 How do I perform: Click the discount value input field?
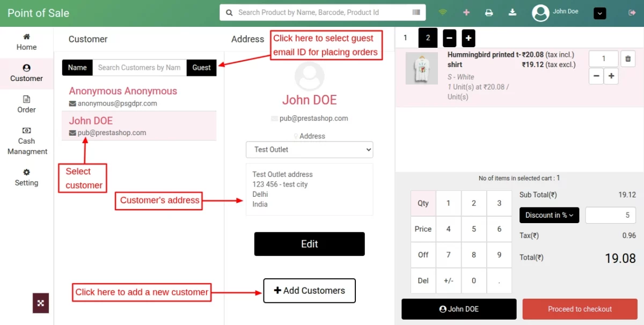coord(611,215)
